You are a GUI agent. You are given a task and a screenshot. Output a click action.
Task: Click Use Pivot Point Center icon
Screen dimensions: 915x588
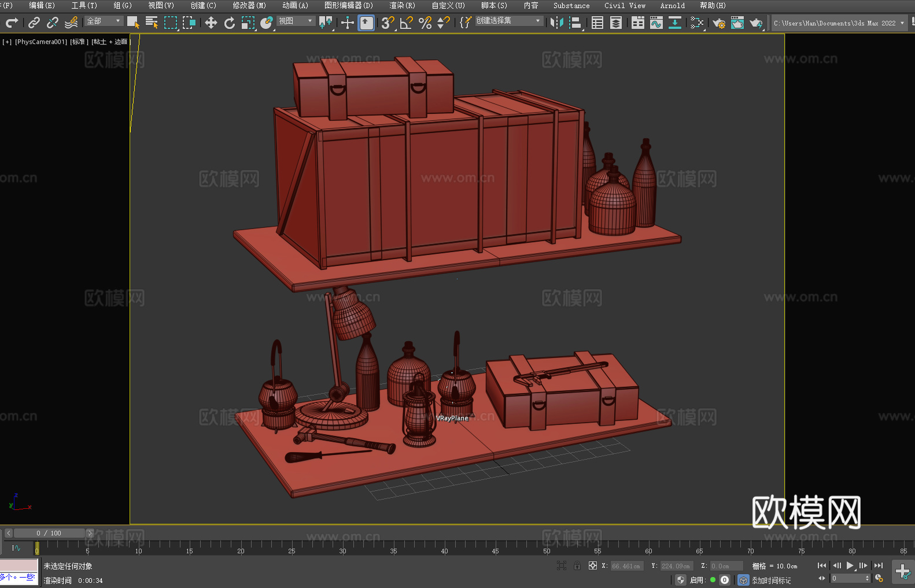(x=326, y=23)
